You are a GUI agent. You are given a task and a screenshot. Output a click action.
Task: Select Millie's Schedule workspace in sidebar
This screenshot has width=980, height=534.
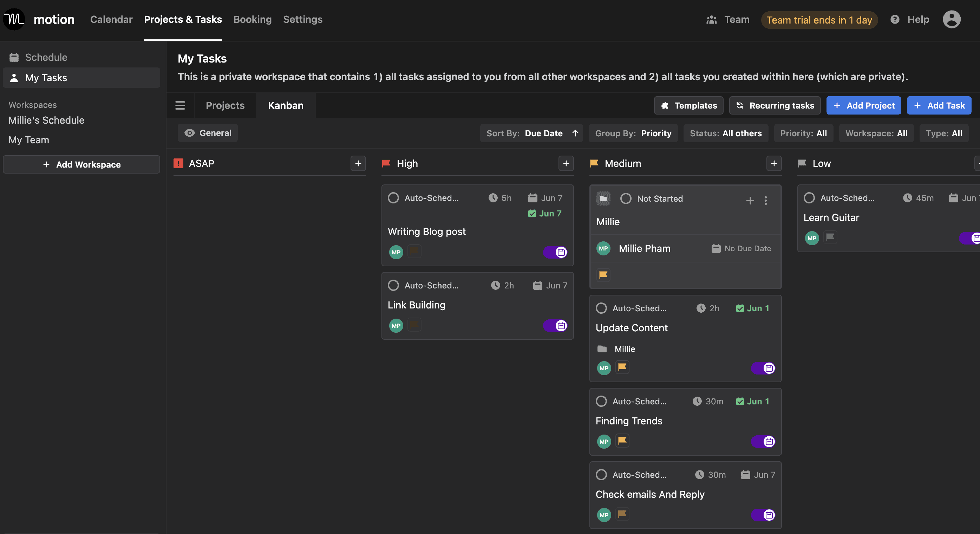(46, 120)
